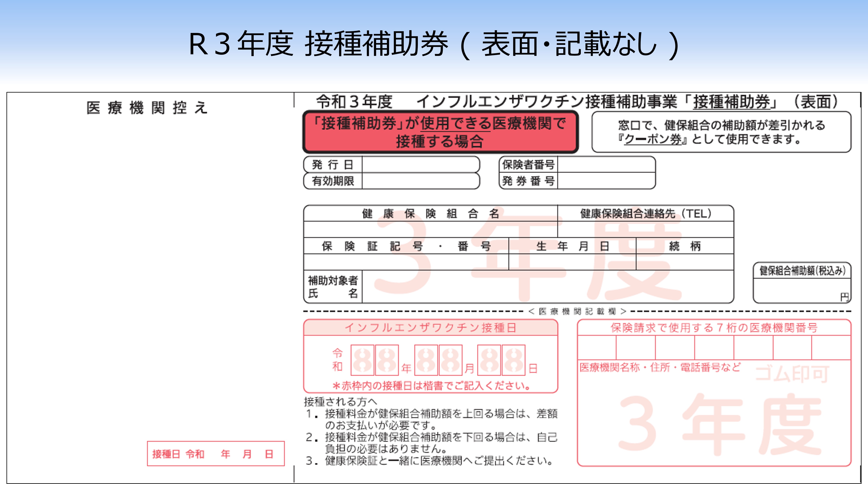The width and height of the screenshot is (868, 484).
Task: Click the 続柄 entry cell
Action: 684,262
